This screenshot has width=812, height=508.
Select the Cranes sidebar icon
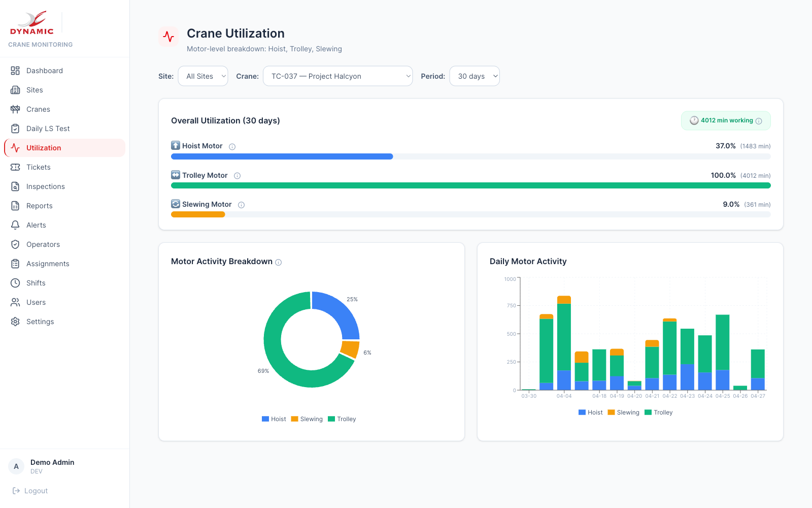pyautogui.click(x=16, y=109)
